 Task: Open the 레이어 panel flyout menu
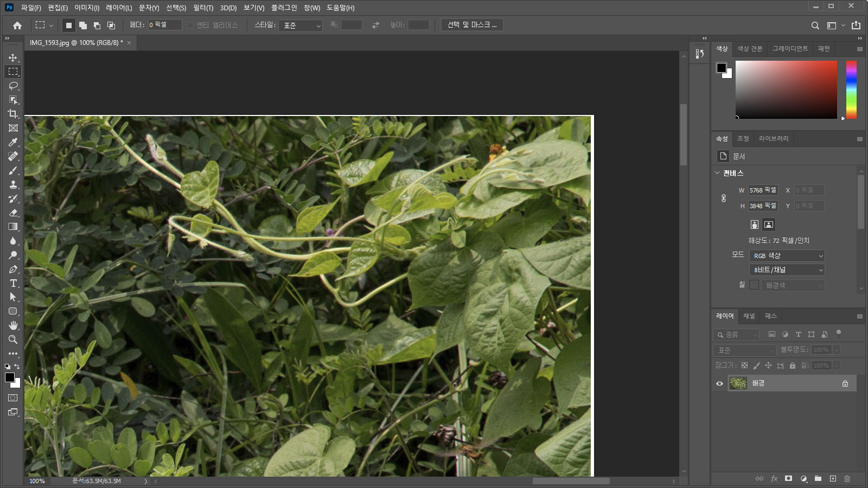[x=860, y=316]
